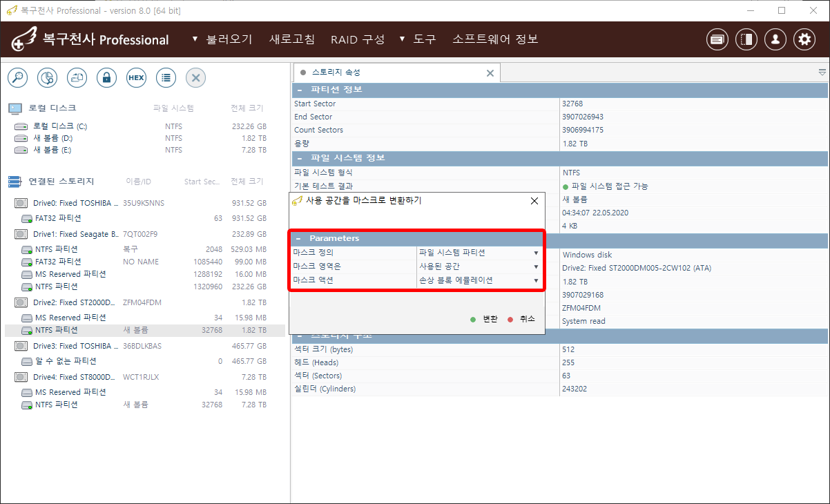Click the user profile icon in header
The width and height of the screenshot is (830, 504).
point(775,40)
